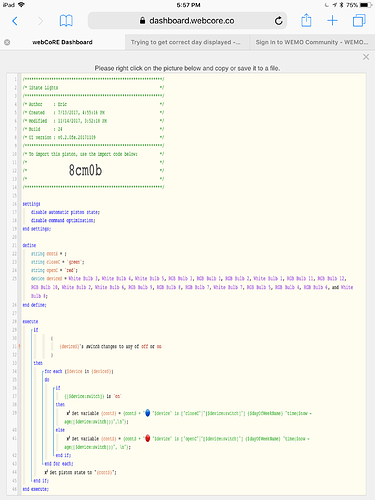Tap the Safari back arrow
Image resolution: width=375 pixels, height=500 pixels.
(15, 21)
